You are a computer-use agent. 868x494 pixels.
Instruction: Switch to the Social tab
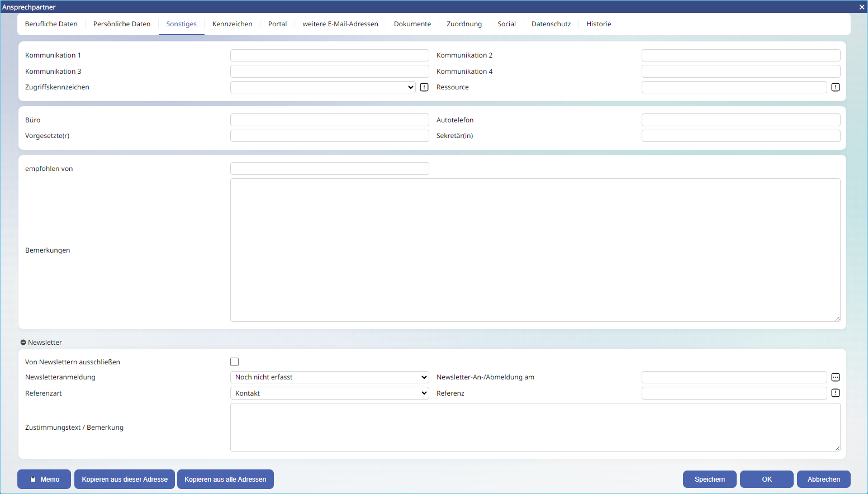(x=507, y=24)
